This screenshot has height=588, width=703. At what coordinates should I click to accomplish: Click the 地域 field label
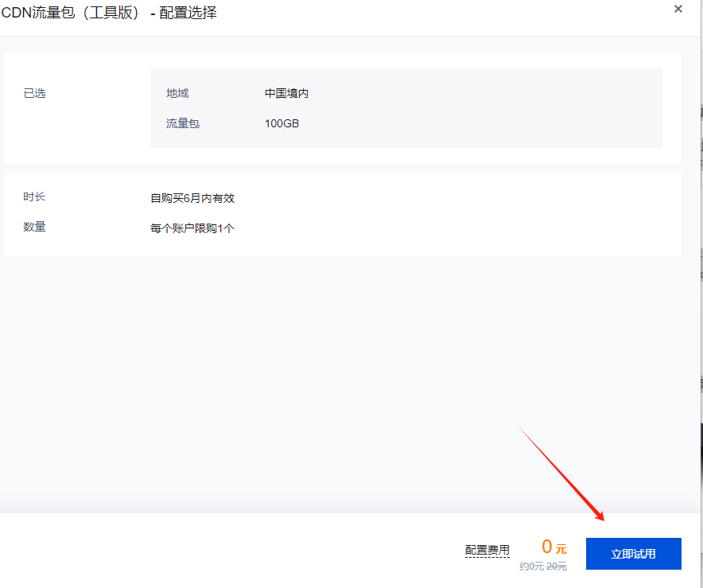coord(177,93)
